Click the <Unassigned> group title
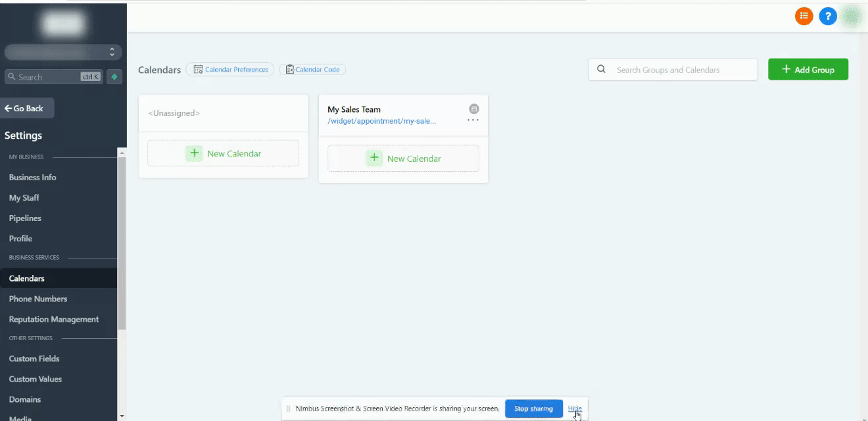This screenshot has height=421, width=868. (x=174, y=113)
